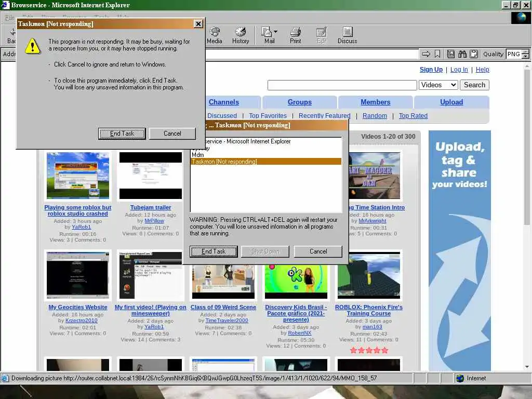Click the Help link
532x399 pixels.
pyautogui.click(x=482, y=70)
